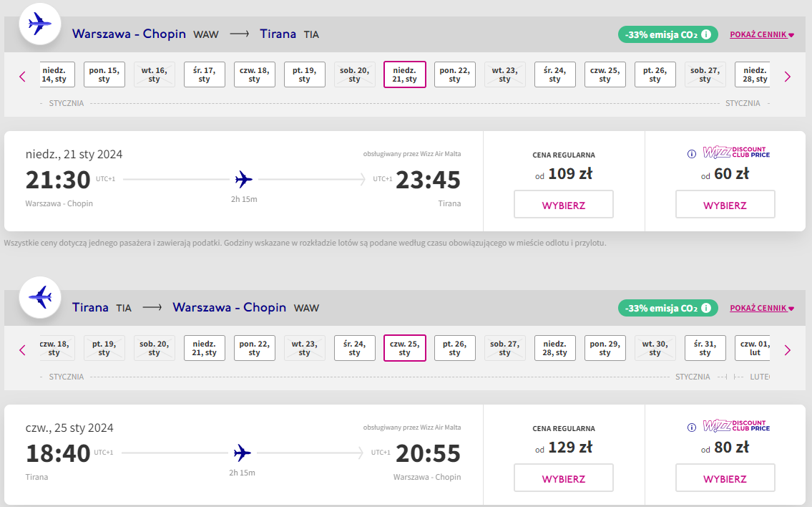This screenshot has height=507, width=812.
Task: Select outbound date niedz. 14, sty
Action: (x=57, y=74)
